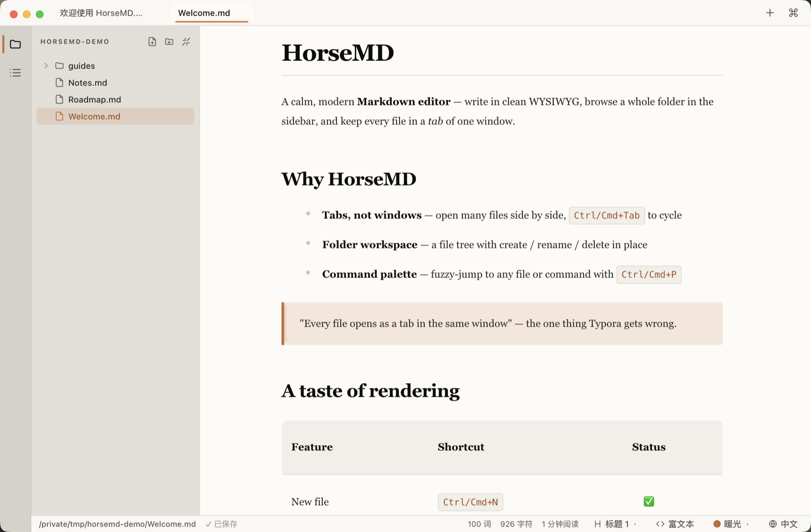Click the New file table cell
The height and width of the screenshot is (532, 811).
310,502
